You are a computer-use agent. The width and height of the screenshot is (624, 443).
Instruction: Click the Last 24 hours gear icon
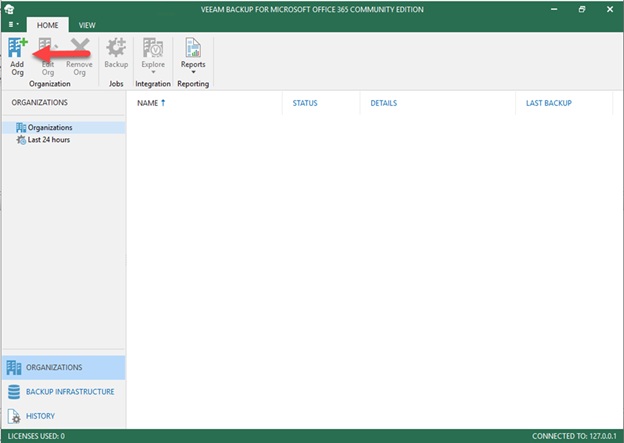[21, 140]
